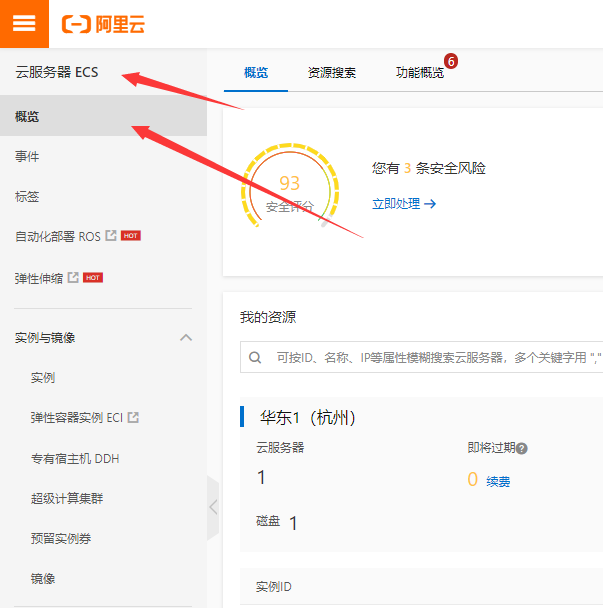Image resolution: width=603 pixels, height=608 pixels.
Task: Collapse the left sidebar with the arrow handle
Action: point(213,507)
